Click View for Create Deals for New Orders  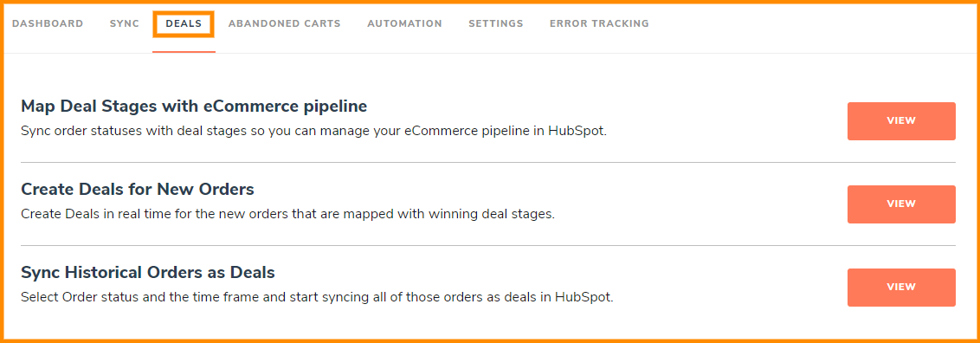pyautogui.click(x=901, y=204)
